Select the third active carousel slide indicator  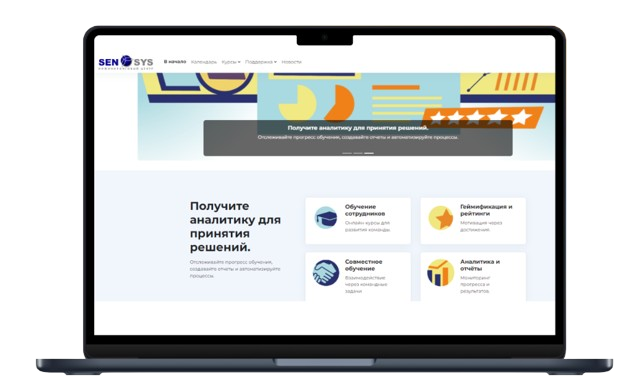(369, 153)
